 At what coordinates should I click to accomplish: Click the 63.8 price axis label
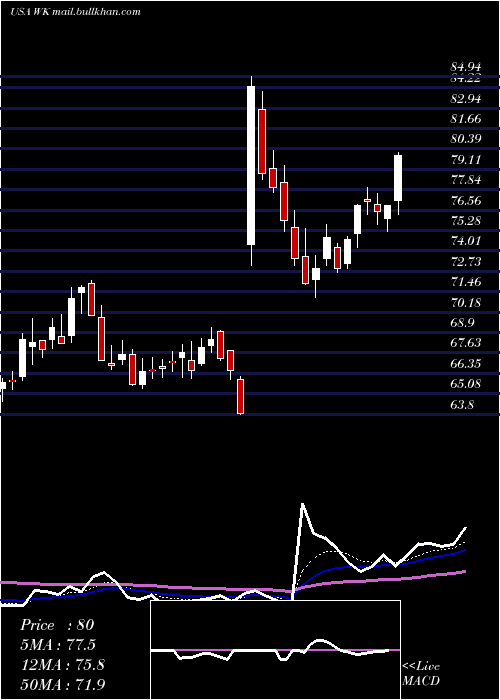point(463,404)
